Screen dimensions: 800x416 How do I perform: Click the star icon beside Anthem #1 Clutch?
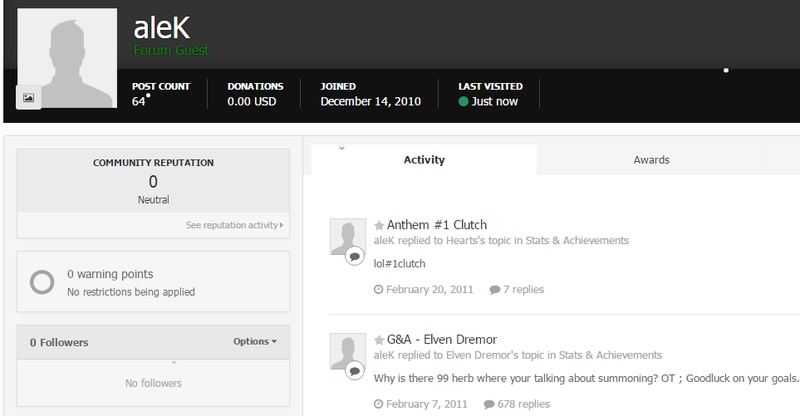(379, 225)
